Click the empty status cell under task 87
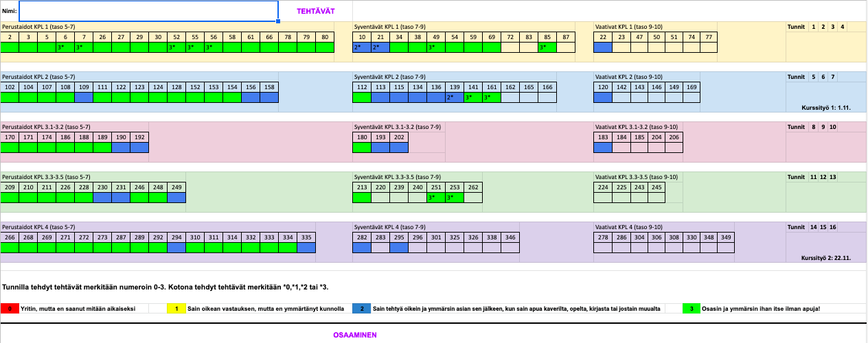The height and width of the screenshot is (343, 868). [x=566, y=48]
